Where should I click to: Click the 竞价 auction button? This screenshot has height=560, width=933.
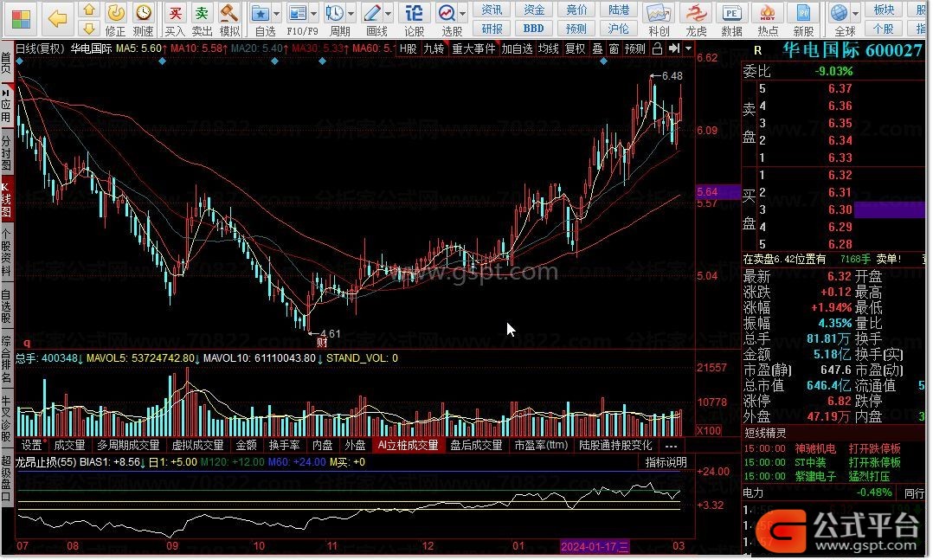pyautogui.click(x=576, y=10)
